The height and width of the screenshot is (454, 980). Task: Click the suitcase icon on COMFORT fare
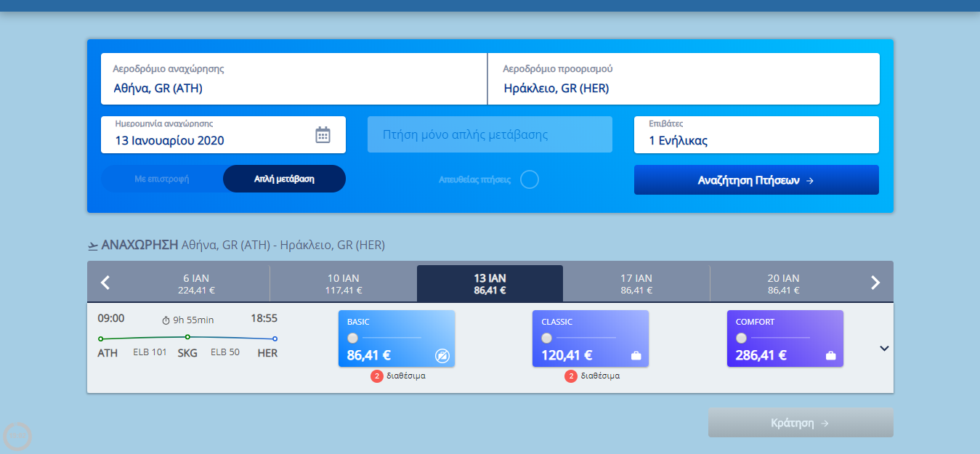coord(831,355)
